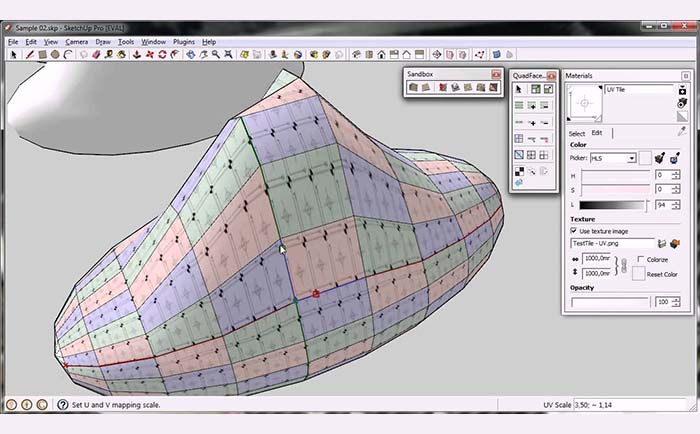Image resolution: width=700 pixels, height=434 pixels.
Task: Enable the Colorize checkbox
Action: click(640, 259)
